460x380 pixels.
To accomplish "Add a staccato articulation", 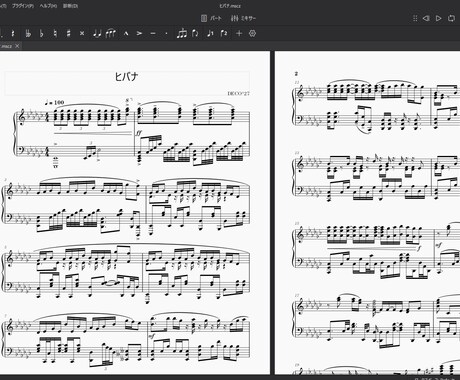I will point(166,33).
